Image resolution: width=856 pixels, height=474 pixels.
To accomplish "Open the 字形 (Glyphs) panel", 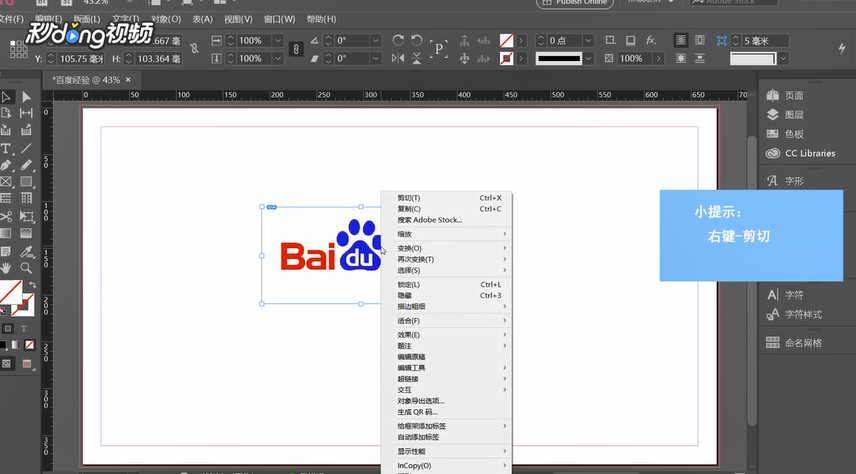I will pos(785,181).
